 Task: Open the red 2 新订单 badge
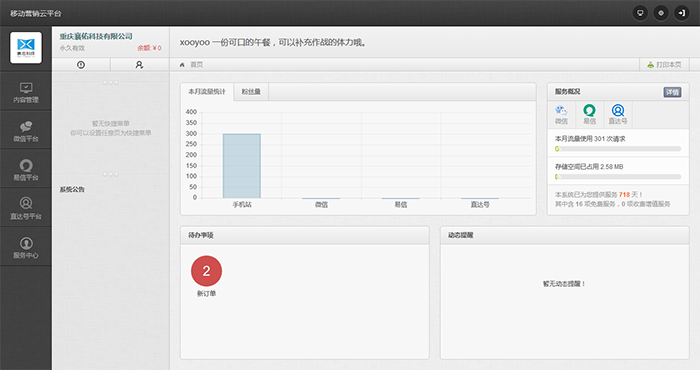click(206, 271)
